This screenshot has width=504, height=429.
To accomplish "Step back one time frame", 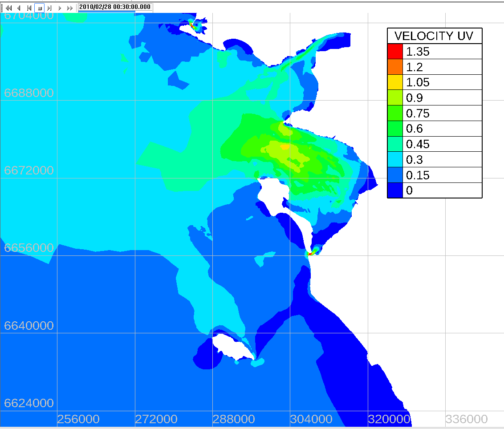I will coord(29,8).
